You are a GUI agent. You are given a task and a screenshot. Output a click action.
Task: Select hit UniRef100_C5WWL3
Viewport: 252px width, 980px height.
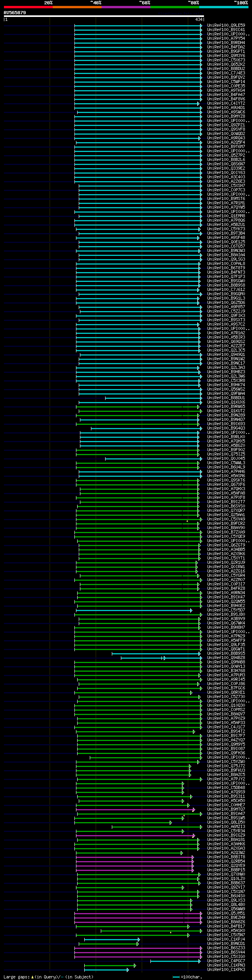click(226, 463)
